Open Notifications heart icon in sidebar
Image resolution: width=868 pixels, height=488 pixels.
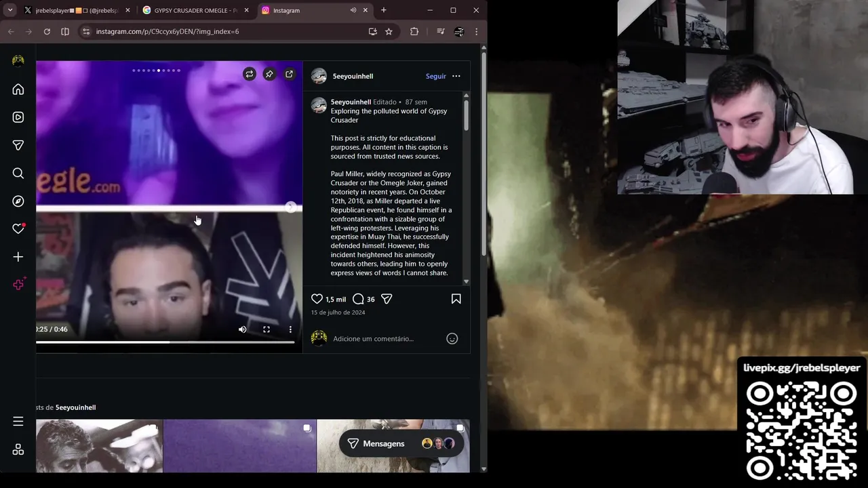pos(18,229)
